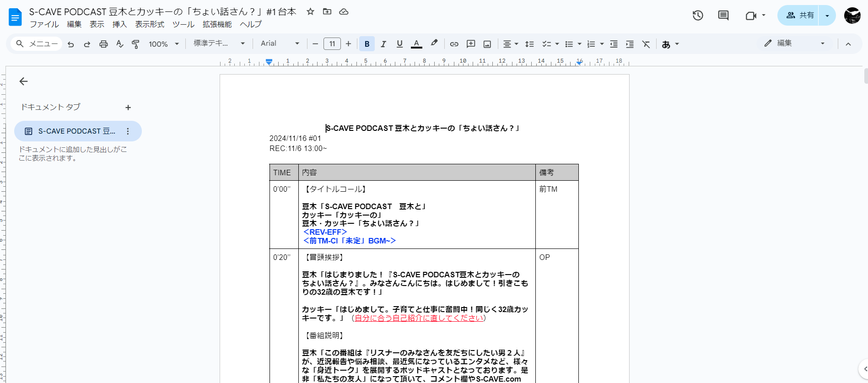Click the document title in header
This screenshot has height=383, width=868.
[x=162, y=11]
